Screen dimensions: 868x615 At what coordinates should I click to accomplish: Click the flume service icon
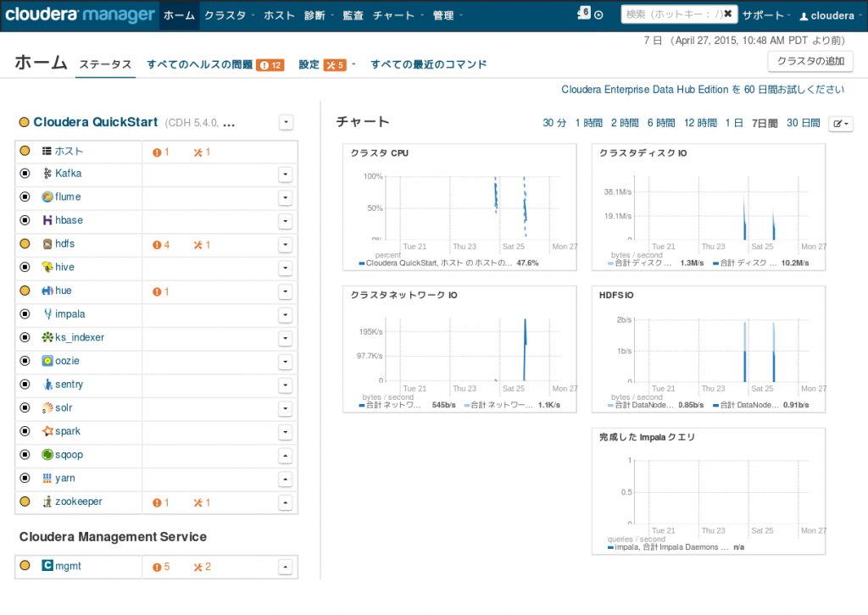coord(47,197)
